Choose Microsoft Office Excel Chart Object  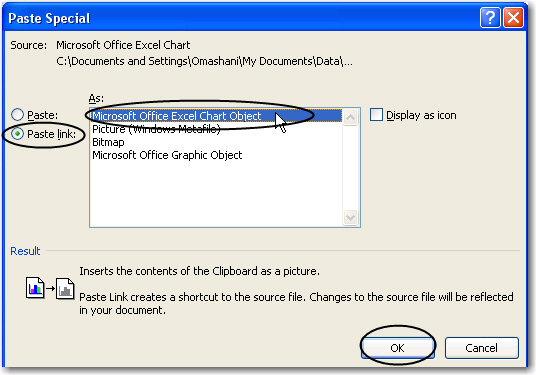coord(216,116)
